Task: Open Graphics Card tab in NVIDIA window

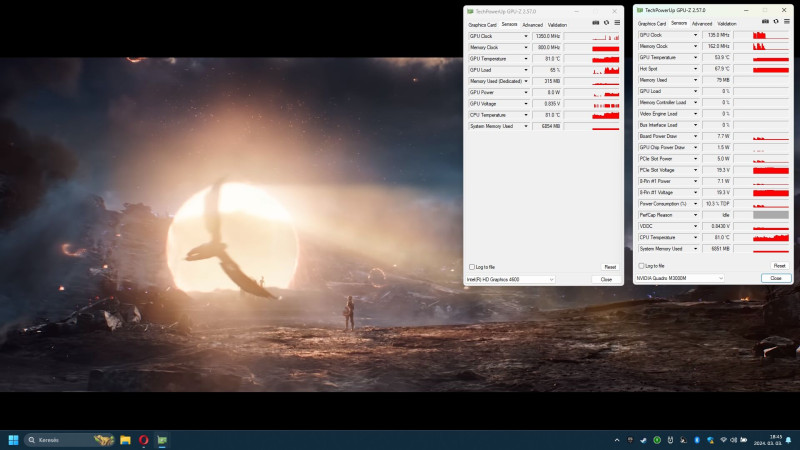Action: (x=652, y=24)
